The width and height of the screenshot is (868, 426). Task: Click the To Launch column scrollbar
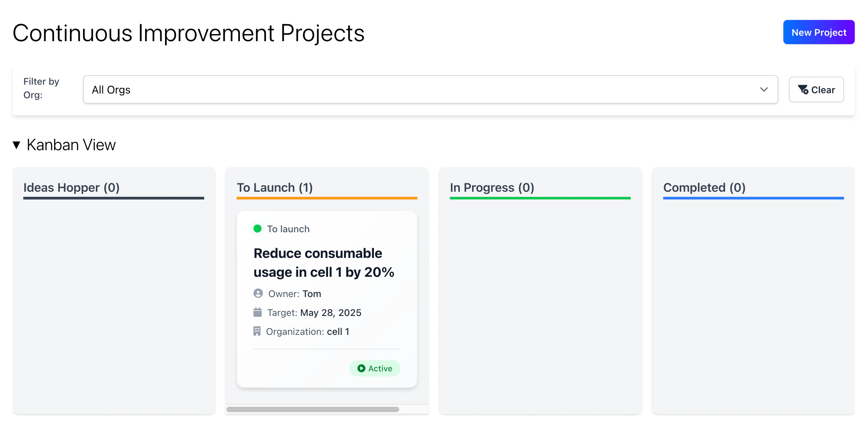tap(313, 409)
